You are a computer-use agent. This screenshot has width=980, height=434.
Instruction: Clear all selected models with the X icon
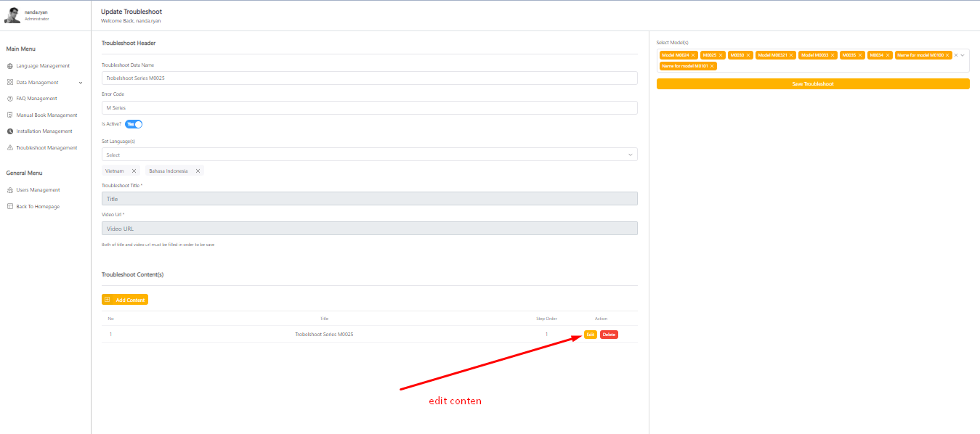(956, 55)
